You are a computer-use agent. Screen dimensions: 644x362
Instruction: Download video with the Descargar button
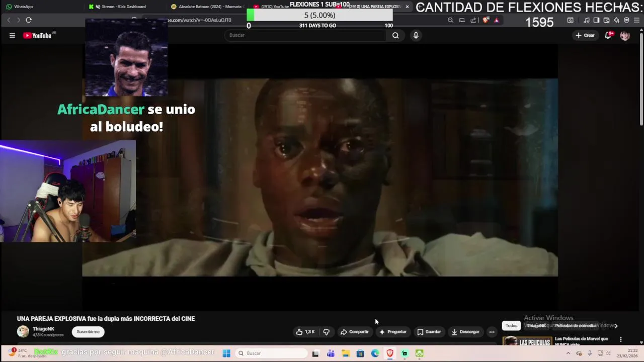click(465, 332)
